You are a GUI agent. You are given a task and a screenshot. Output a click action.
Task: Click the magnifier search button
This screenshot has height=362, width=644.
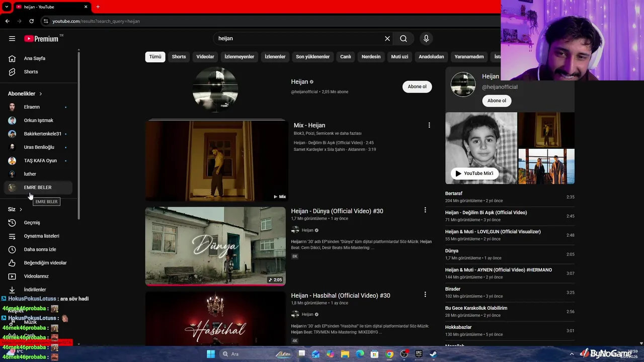404,39
